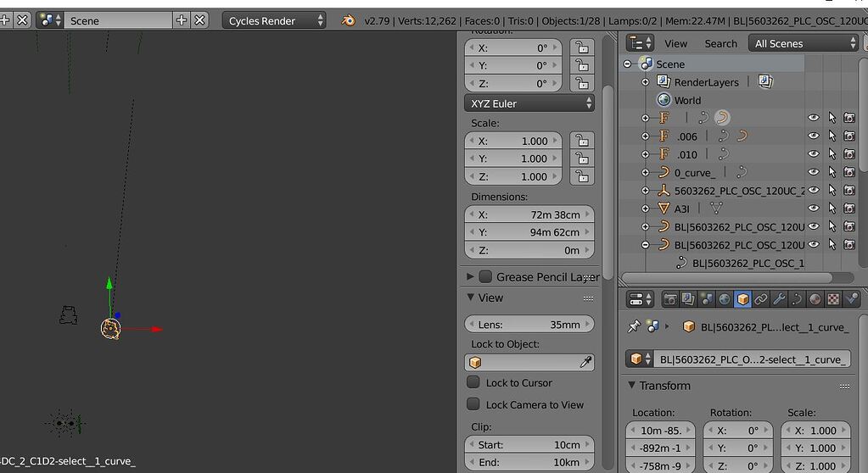The height and width of the screenshot is (473, 868).
Task: Toggle selectability arrow for A3I object
Action: pos(832,208)
